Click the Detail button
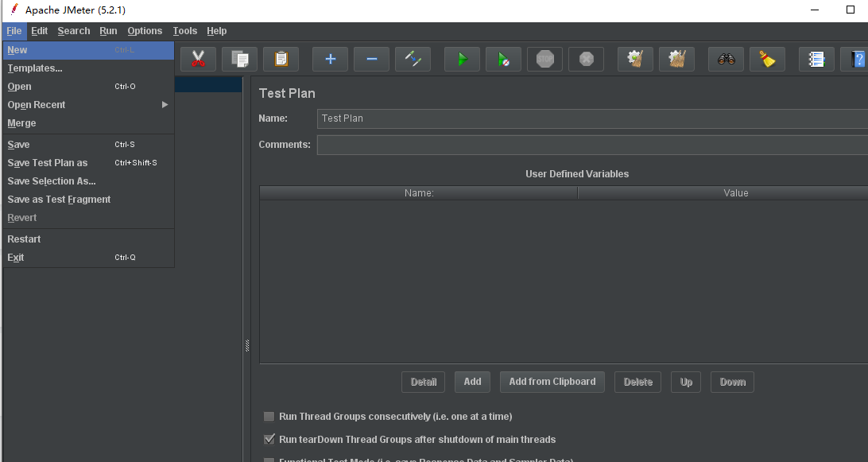 [x=423, y=382]
